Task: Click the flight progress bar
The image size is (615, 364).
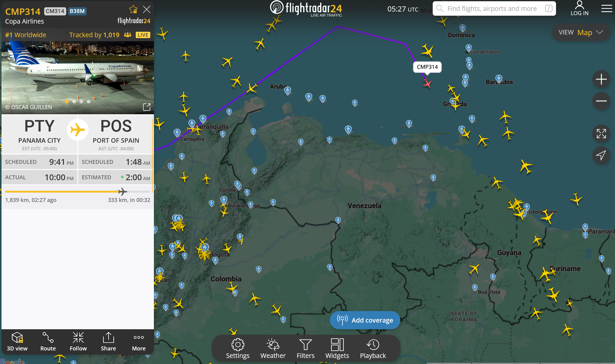Action: point(77,192)
